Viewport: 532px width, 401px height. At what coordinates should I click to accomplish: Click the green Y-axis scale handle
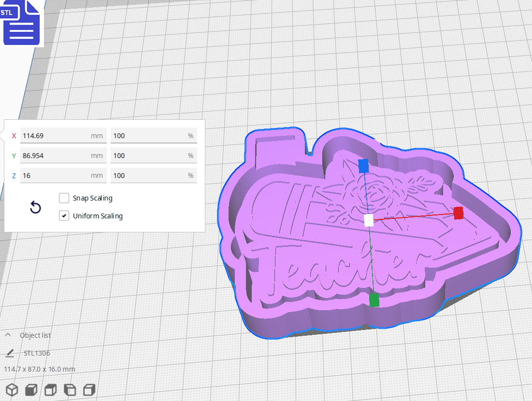(x=374, y=300)
